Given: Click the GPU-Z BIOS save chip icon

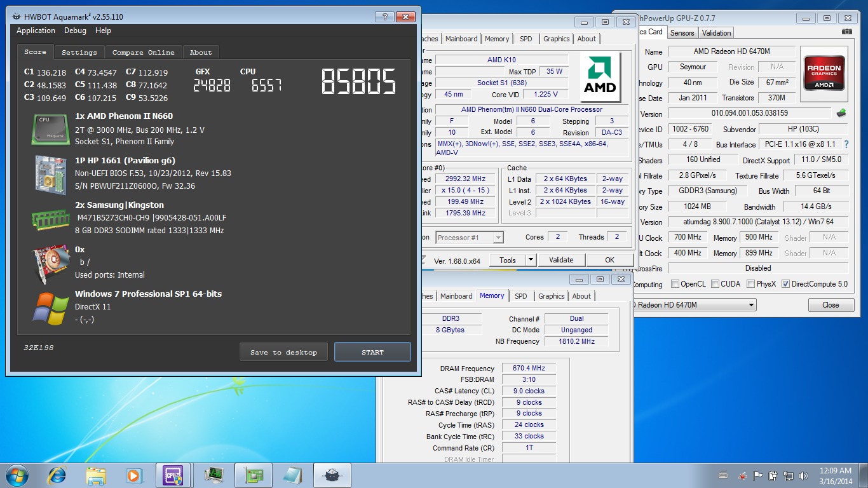Looking at the screenshot, I should (841, 113).
